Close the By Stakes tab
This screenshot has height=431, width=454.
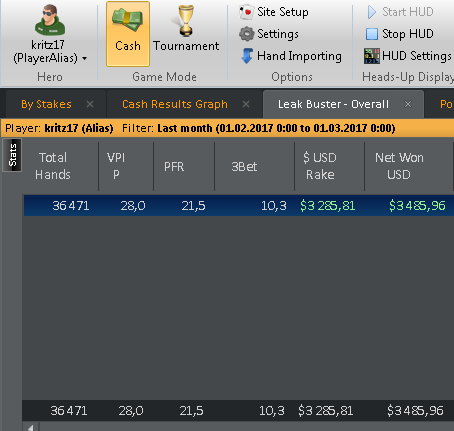pyautogui.click(x=90, y=104)
